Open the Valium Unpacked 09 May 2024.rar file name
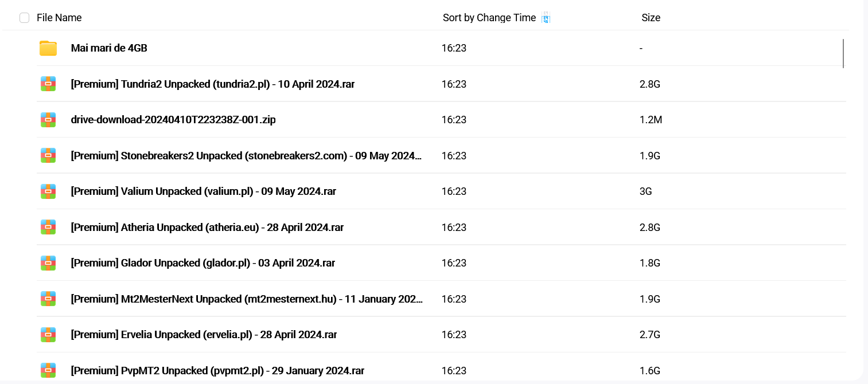The width and height of the screenshot is (868, 384). pyautogui.click(x=203, y=191)
